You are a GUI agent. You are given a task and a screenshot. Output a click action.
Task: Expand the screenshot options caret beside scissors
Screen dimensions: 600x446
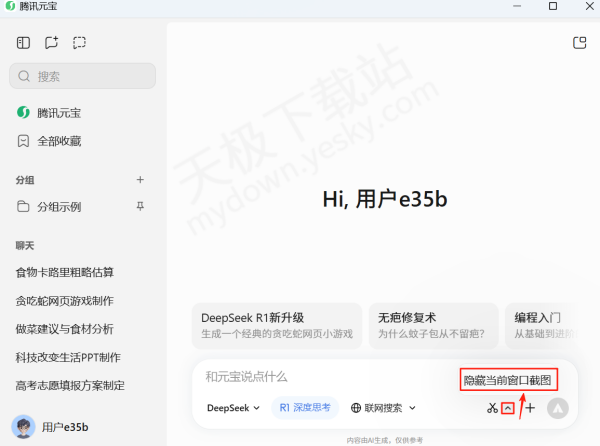click(508, 409)
